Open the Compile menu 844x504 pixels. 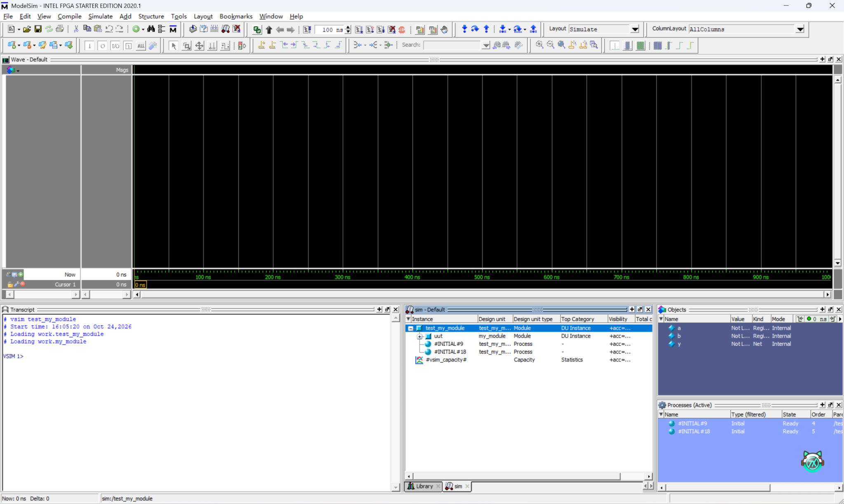69,16
